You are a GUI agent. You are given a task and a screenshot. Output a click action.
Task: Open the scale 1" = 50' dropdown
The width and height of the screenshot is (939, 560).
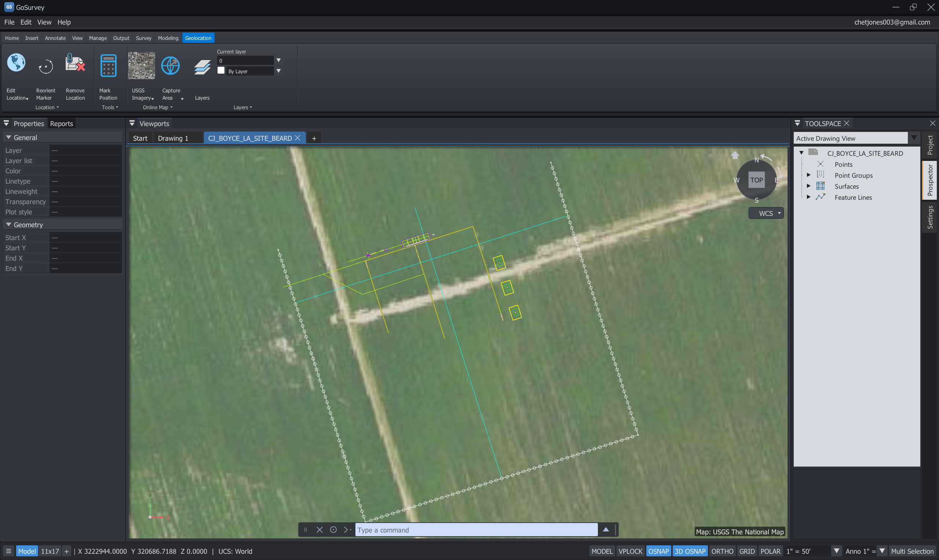836,551
